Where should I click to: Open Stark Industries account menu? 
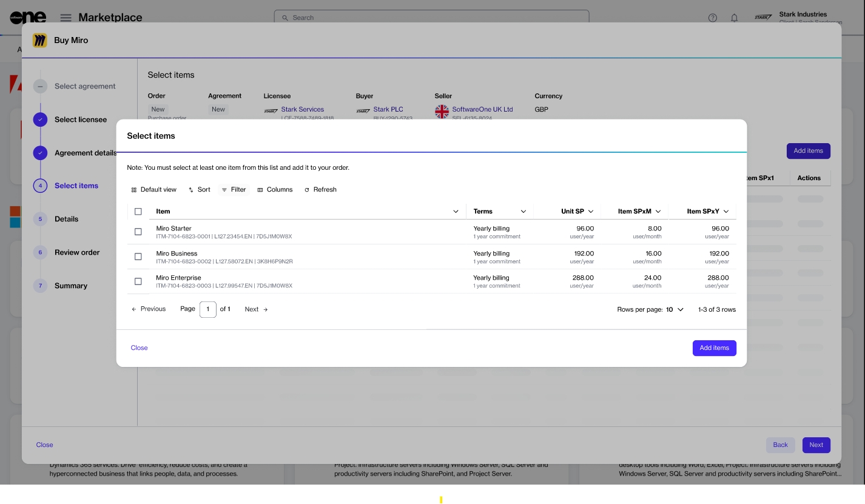tap(798, 18)
